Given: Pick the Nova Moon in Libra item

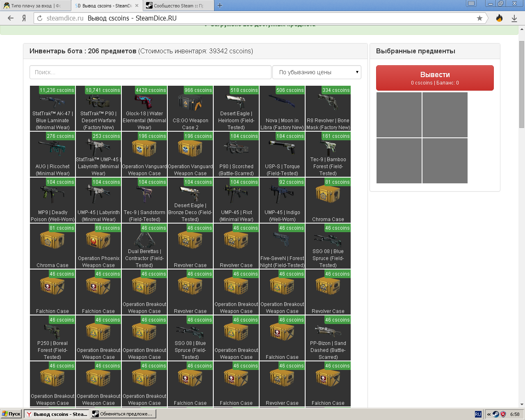Looking at the screenshot, I should pyautogui.click(x=282, y=108).
